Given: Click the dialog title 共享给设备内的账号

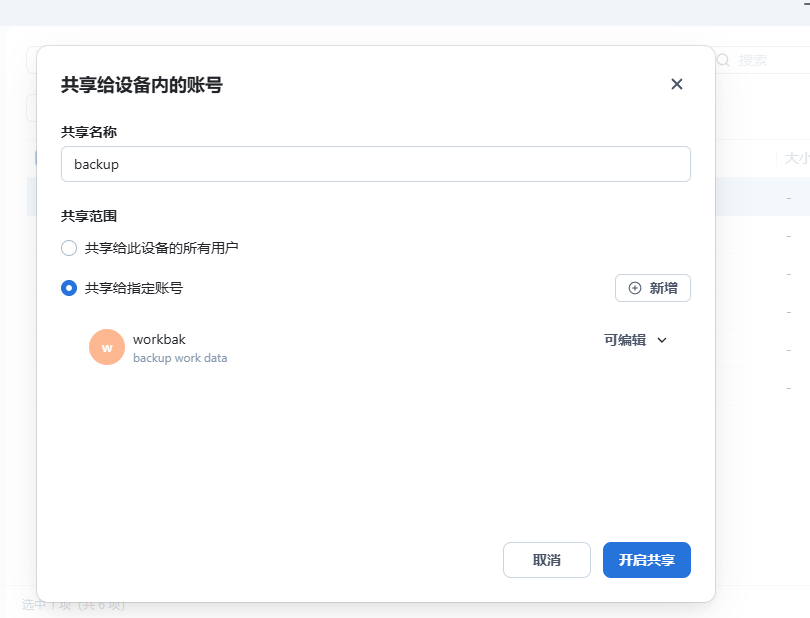Looking at the screenshot, I should pyautogui.click(x=142, y=85).
